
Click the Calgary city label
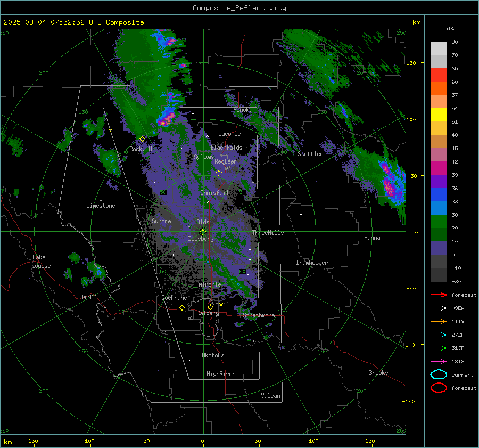click(208, 313)
